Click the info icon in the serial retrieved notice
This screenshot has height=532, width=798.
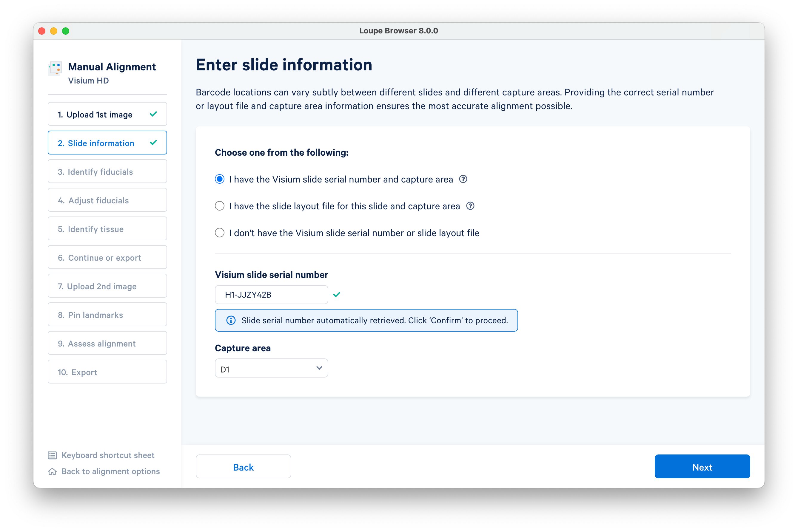click(231, 320)
